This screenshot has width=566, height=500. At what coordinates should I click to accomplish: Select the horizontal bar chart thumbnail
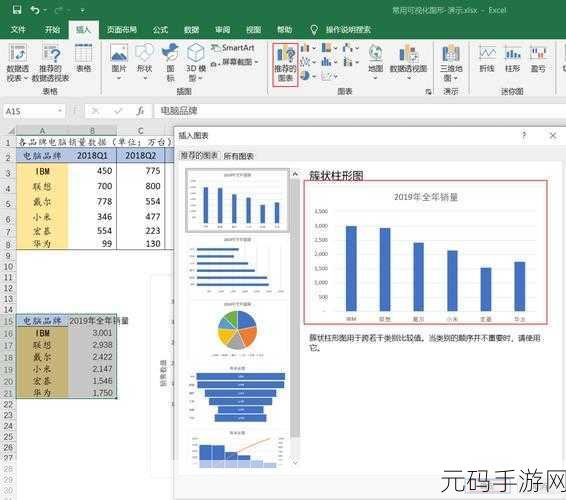(237, 265)
